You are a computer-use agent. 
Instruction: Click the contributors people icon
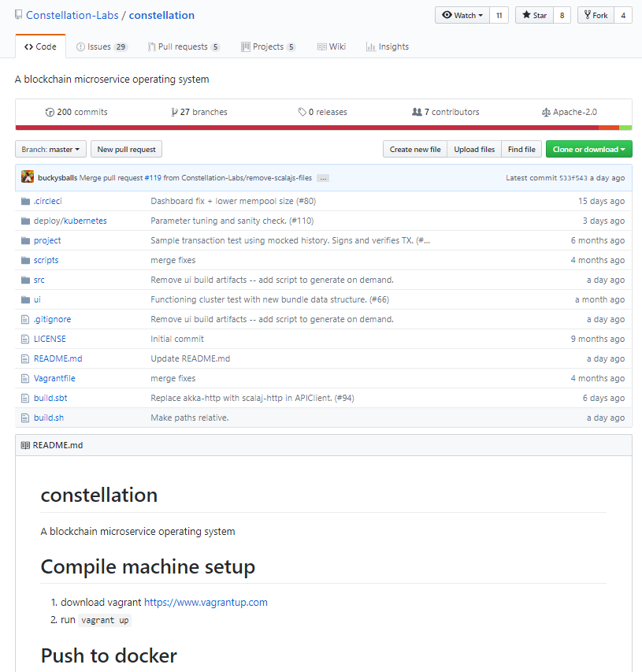[417, 112]
